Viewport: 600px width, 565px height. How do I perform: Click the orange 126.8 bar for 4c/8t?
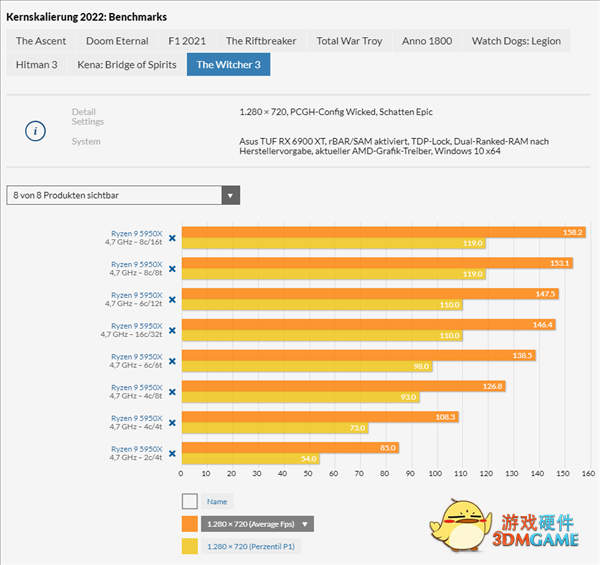[344, 386]
